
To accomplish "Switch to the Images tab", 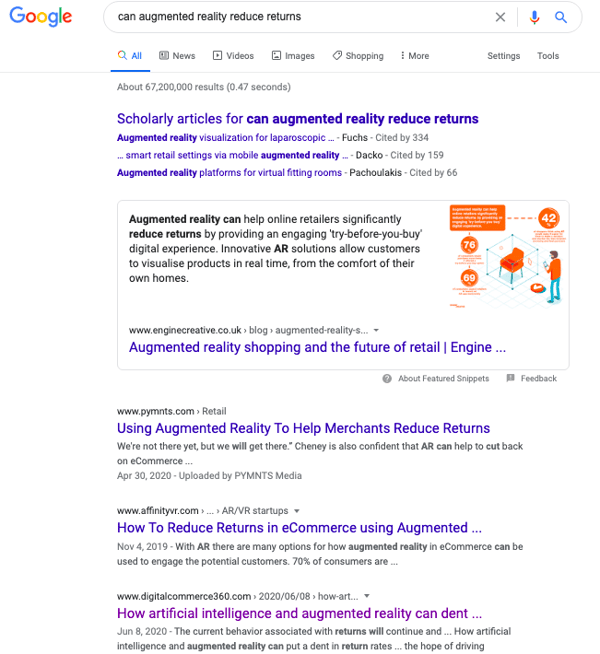I will click(293, 56).
